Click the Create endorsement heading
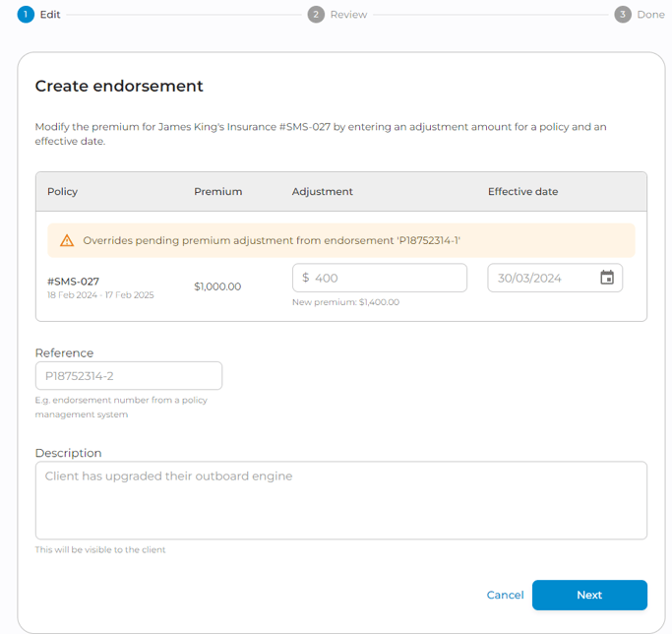 pyautogui.click(x=119, y=87)
